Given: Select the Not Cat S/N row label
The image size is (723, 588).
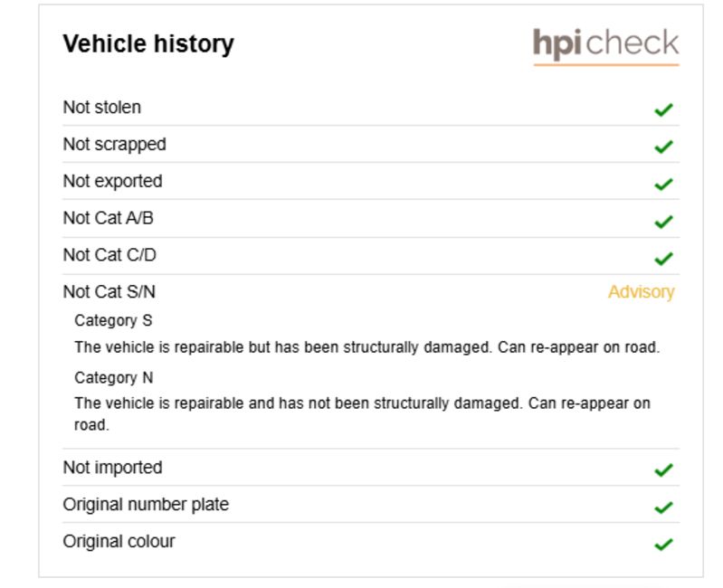Looking at the screenshot, I should click(109, 291).
